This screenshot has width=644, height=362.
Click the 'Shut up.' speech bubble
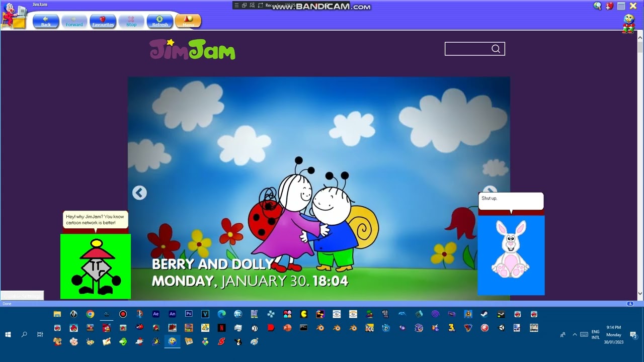(511, 201)
